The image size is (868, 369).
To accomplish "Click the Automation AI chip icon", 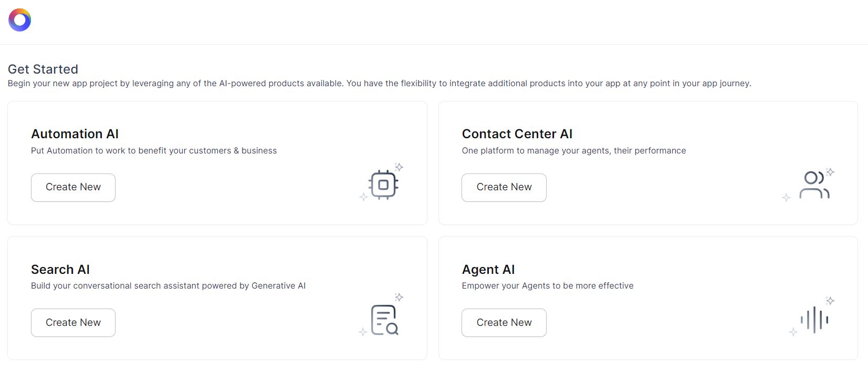I will pyautogui.click(x=383, y=184).
